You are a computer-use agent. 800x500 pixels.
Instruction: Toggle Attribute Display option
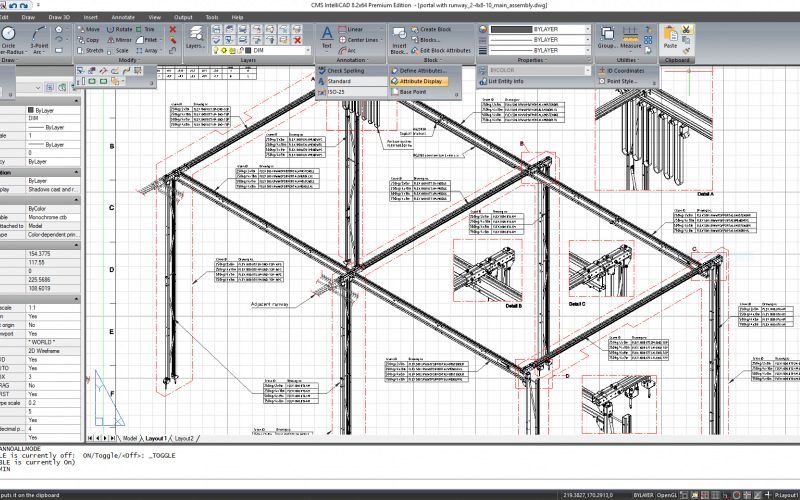pyautogui.click(x=421, y=81)
